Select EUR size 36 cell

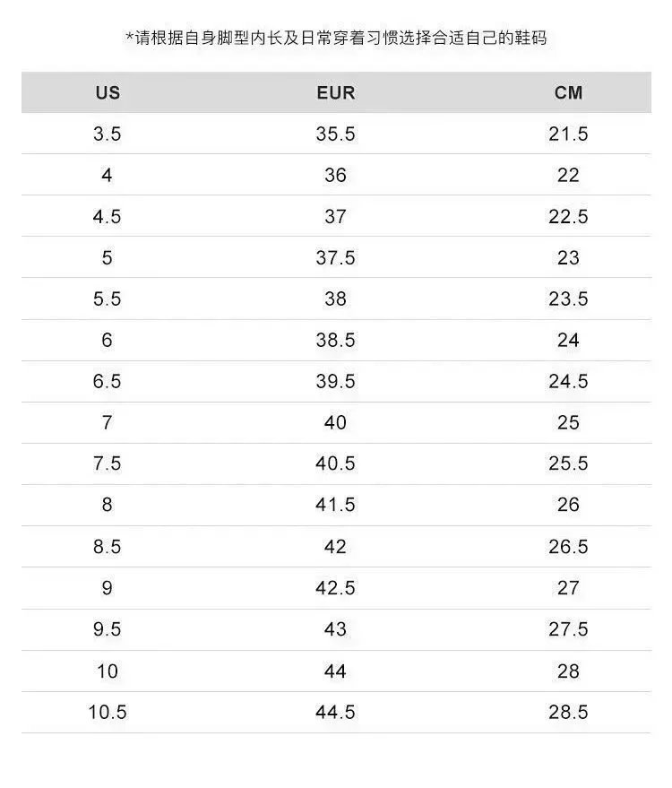(335, 176)
